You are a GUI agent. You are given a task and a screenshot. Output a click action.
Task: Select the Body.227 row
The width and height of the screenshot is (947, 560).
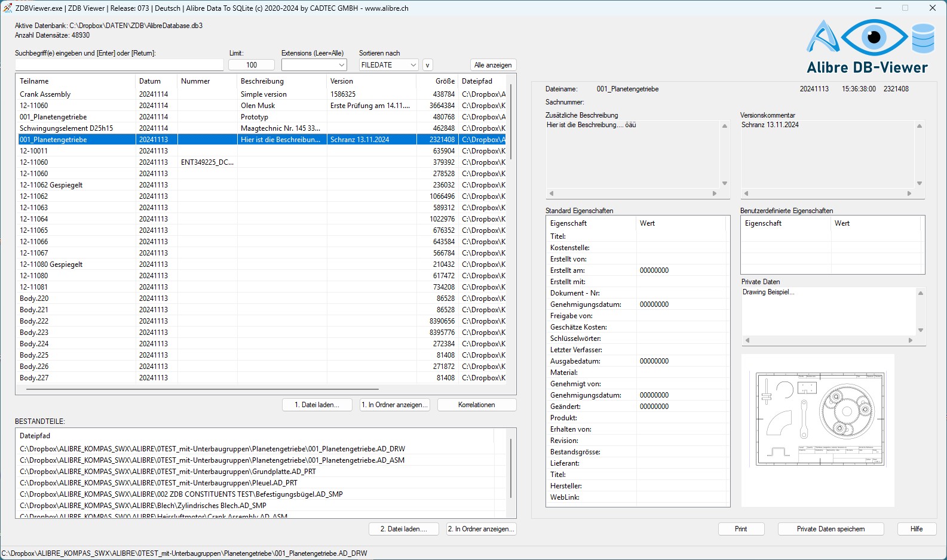(261, 378)
